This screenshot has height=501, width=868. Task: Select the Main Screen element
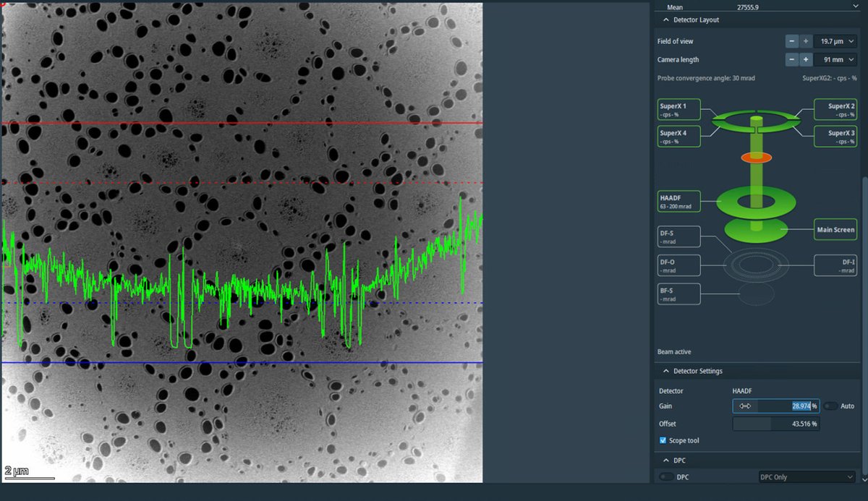point(835,229)
